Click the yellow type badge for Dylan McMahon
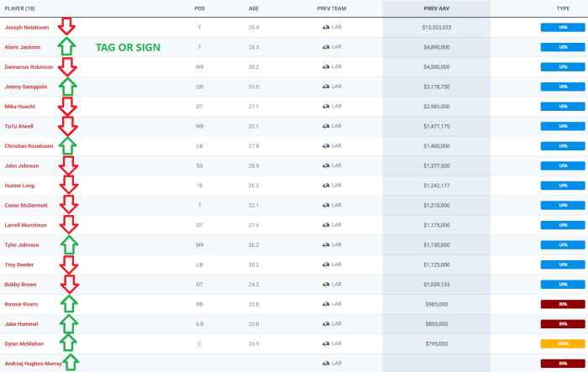The height and width of the screenshot is (372, 588). pyautogui.click(x=562, y=343)
